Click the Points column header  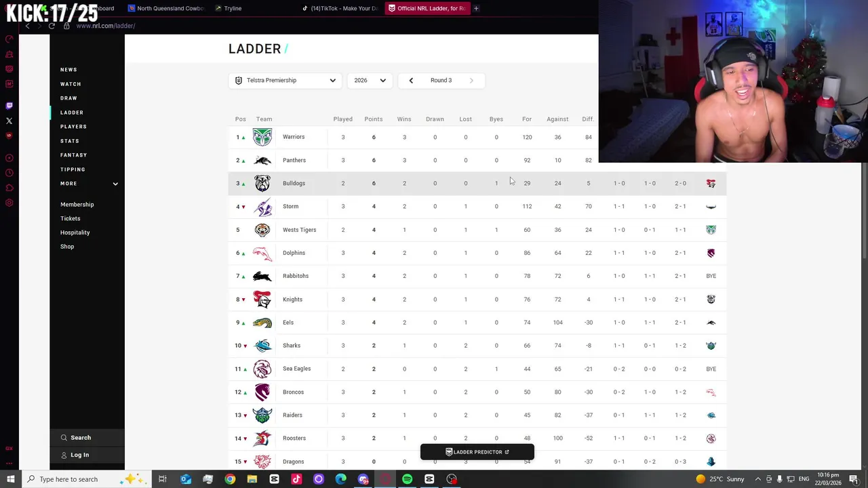coord(373,119)
